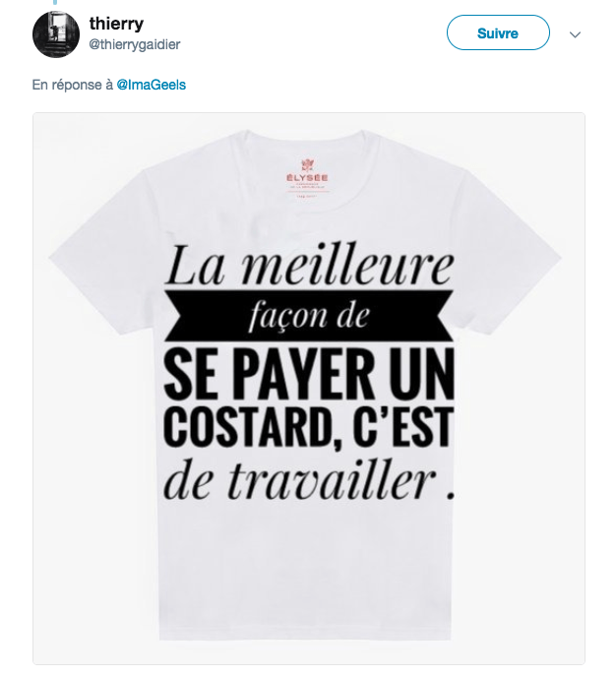Open thierry's profile avatar picture
The image size is (616, 677).
tap(56, 34)
